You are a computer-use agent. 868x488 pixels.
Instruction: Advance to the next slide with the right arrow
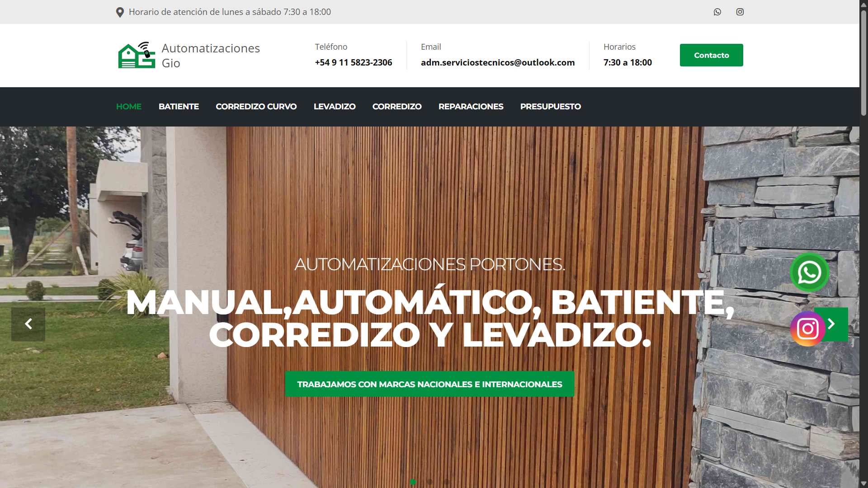837,324
